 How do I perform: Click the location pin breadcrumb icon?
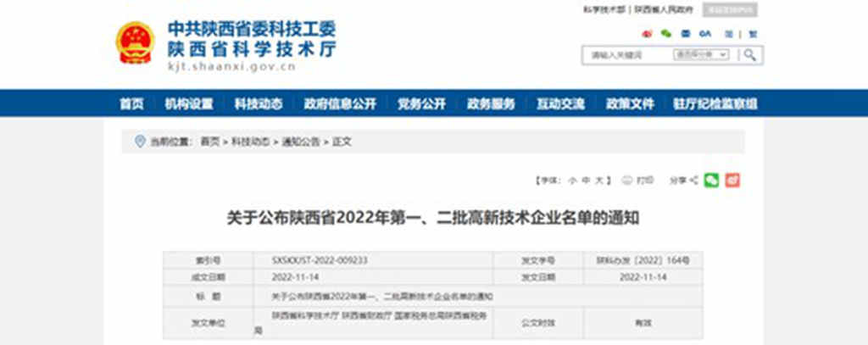tap(140, 142)
